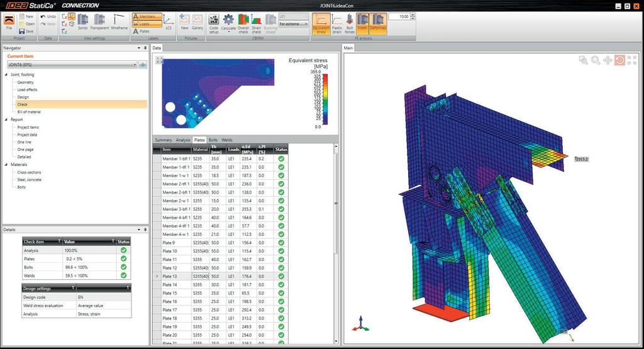Select Geometry in the Navigator
Image resolution: width=644 pixels, height=349 pixels.
pos(25,82)
